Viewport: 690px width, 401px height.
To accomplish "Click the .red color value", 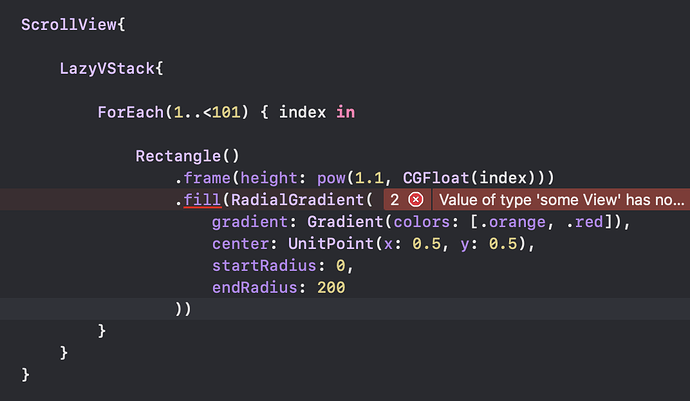I will (x=584, y=222).
